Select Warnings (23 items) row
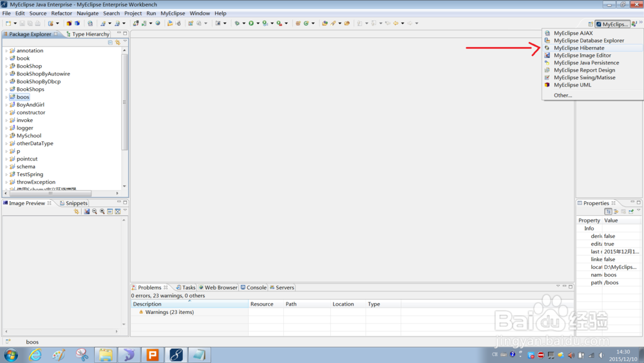Screen dimensions: 644x363 click(169, 313)
